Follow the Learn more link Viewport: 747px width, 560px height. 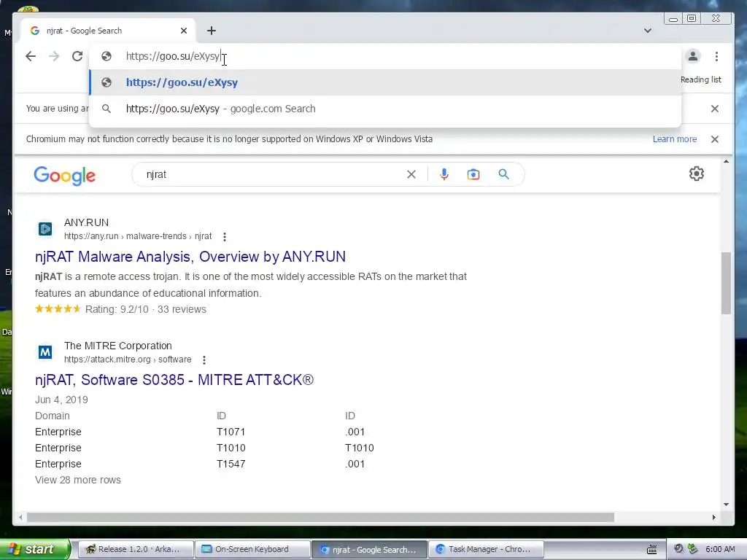675,139
